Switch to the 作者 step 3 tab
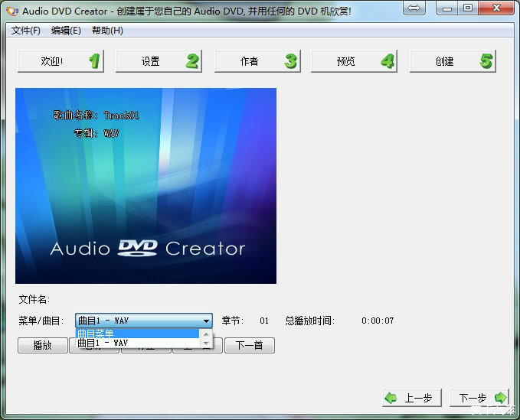 click(257, 61)
